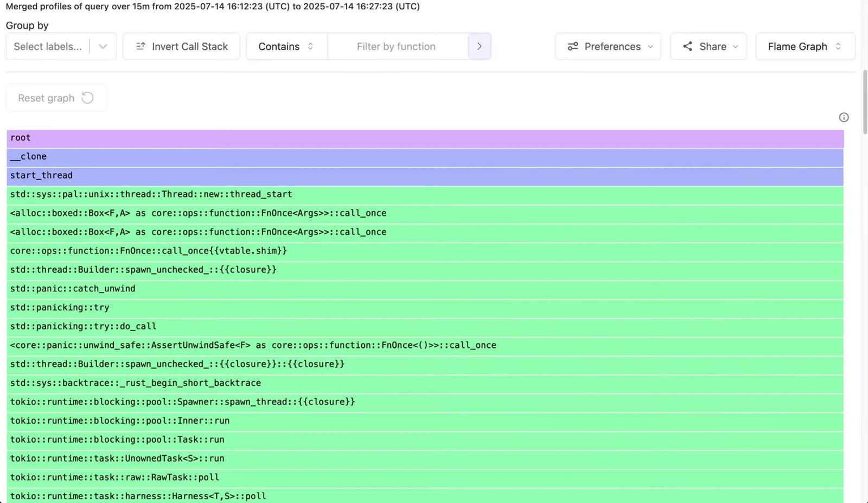Image resolution: width=868 pixels, height=503 pixels.
Task: Select the tokio blocking pool Inner::run frame
Action: pyautogui.click(x=425, y=421)
